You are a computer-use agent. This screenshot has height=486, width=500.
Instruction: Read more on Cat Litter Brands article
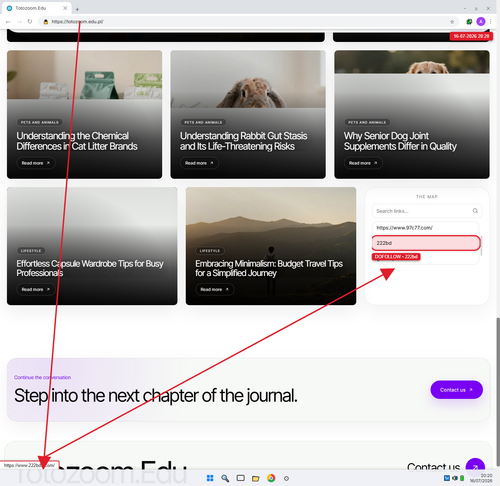(36, 163)
